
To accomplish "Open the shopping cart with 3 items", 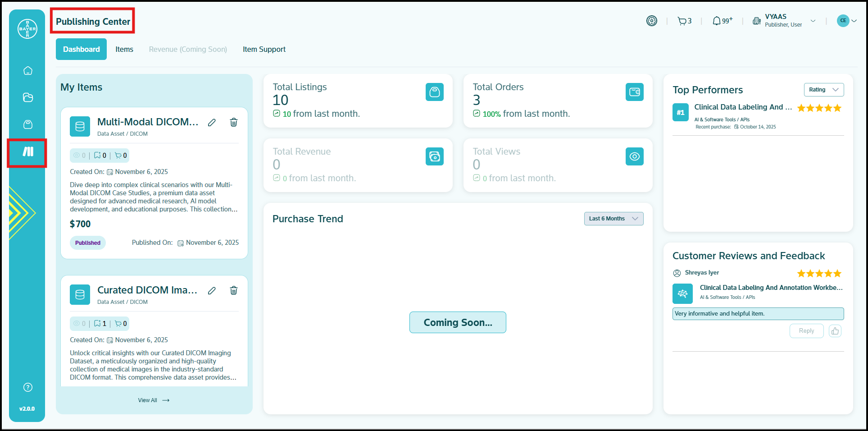I will coord(684,21).
